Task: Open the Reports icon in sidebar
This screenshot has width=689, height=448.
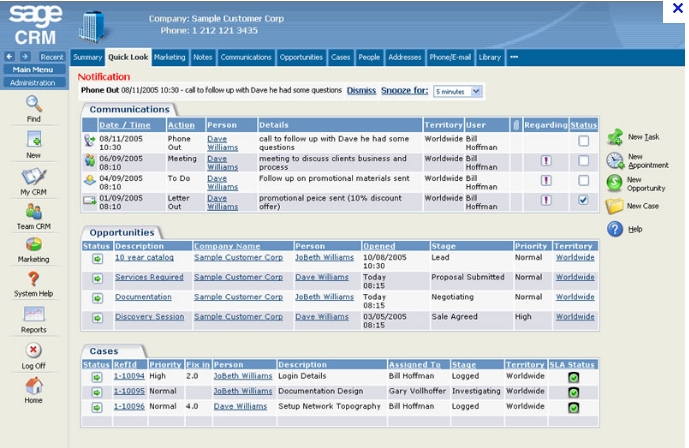Action: click(33, 315)
